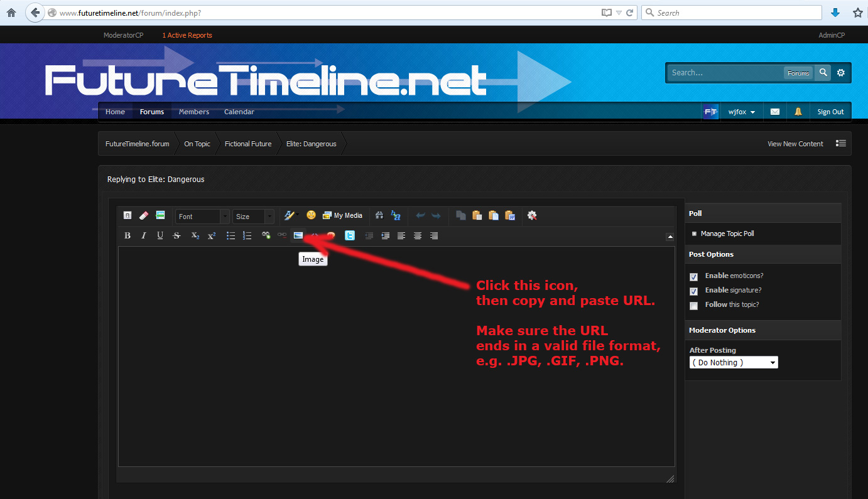The width and height of the screenshot is (868, 499).
Task: Click the editor settings gear icon
Action: (533, 215)
